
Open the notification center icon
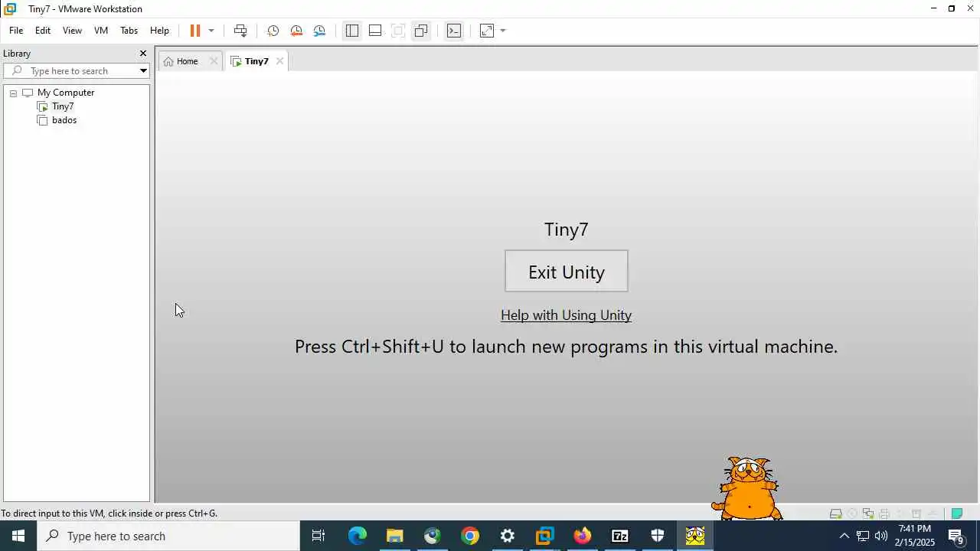coord(956,536)
